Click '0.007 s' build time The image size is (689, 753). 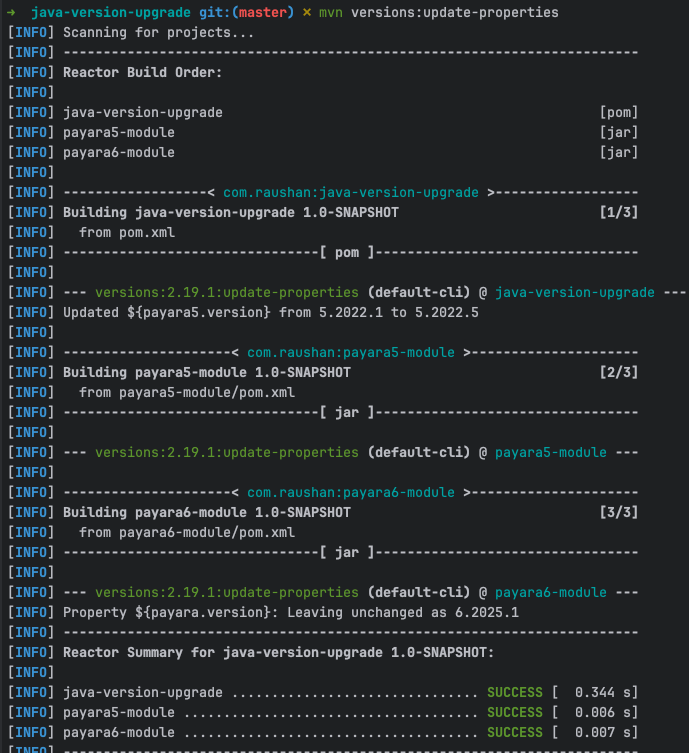603,733
